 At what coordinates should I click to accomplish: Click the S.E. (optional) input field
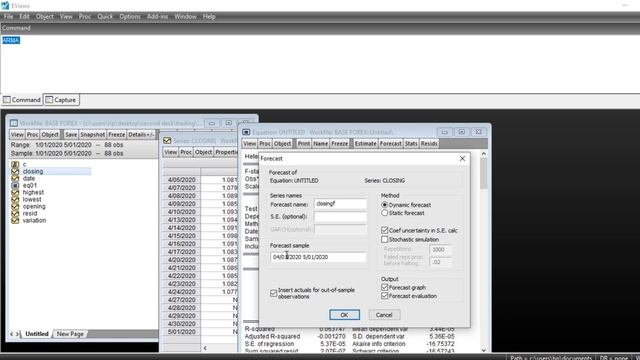340,217
